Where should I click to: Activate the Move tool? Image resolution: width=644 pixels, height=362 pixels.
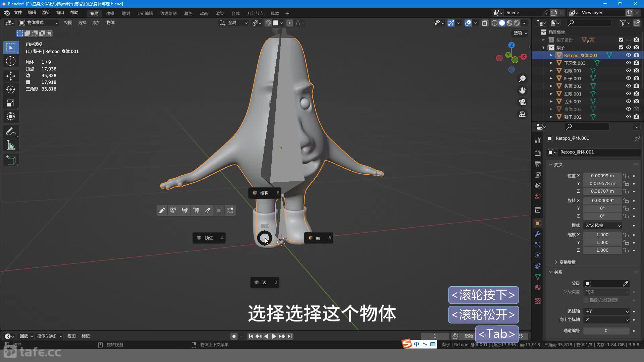point(11,76)
